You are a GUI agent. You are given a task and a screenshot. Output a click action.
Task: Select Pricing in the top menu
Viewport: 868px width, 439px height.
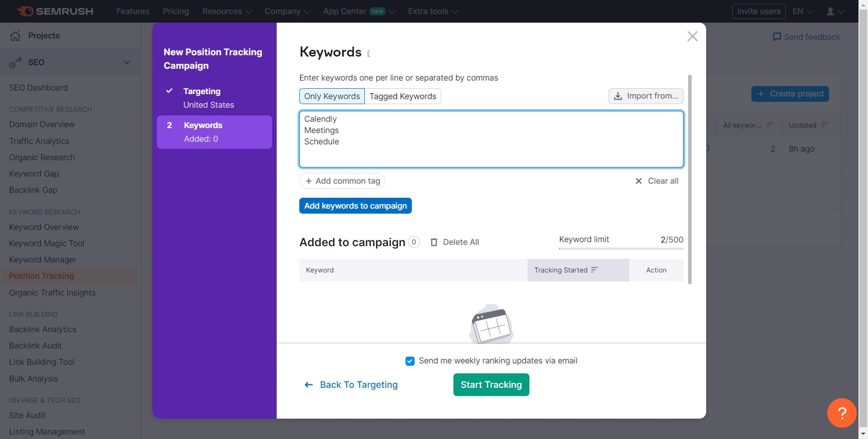click(x=176, y=11)
